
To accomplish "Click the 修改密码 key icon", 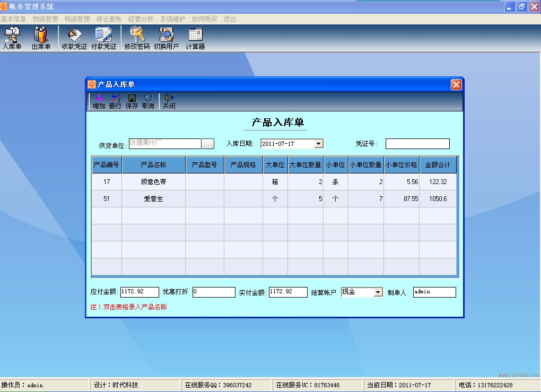I will (x=137, y=38).
